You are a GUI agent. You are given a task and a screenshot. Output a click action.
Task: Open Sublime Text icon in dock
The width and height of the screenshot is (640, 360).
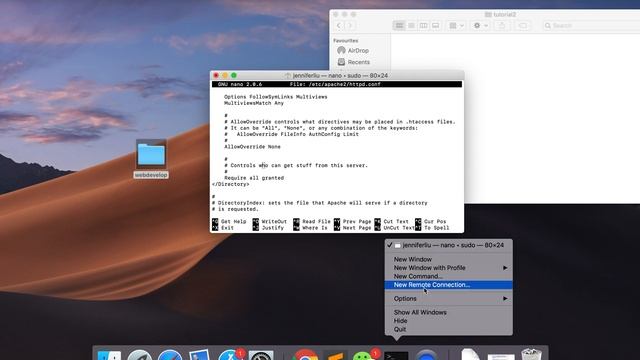(x=336, y=356)
